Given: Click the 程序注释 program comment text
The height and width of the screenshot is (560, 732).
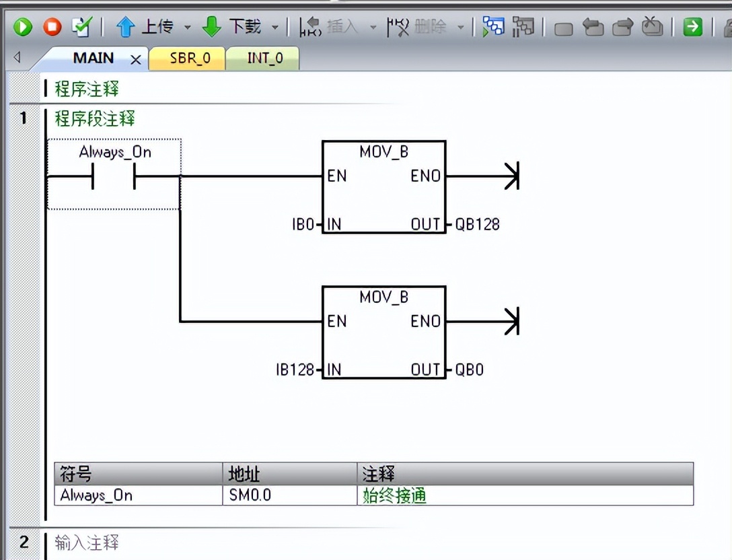Looking at the screenshot, I should (87, 89).
